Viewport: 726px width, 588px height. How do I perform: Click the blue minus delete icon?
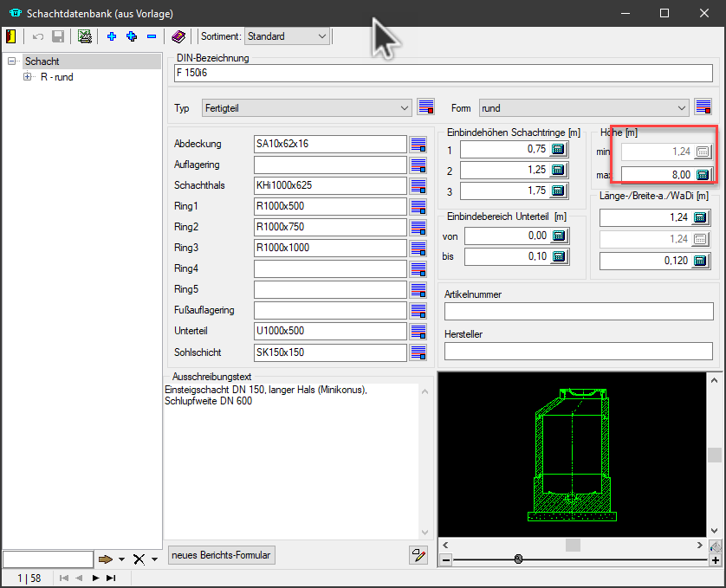pyautogui.click(x=152, y=36)
